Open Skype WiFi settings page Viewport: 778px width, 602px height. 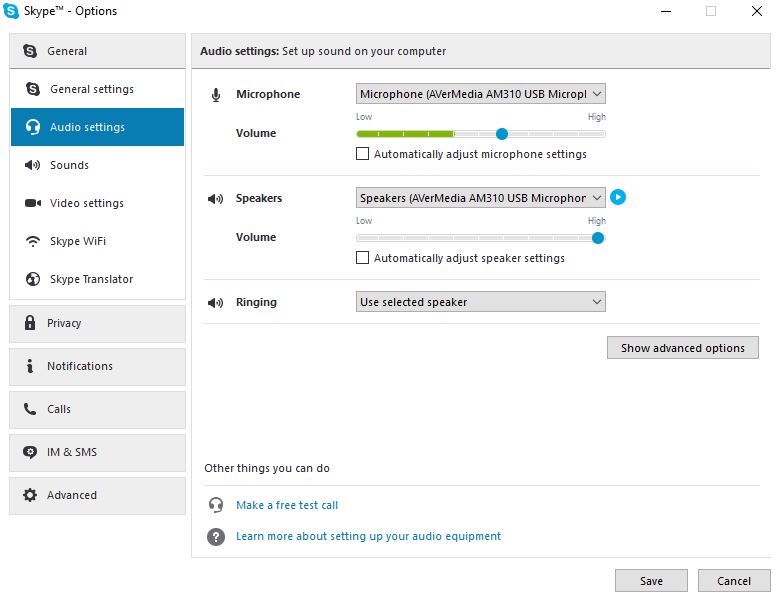[x=97, y=241]
